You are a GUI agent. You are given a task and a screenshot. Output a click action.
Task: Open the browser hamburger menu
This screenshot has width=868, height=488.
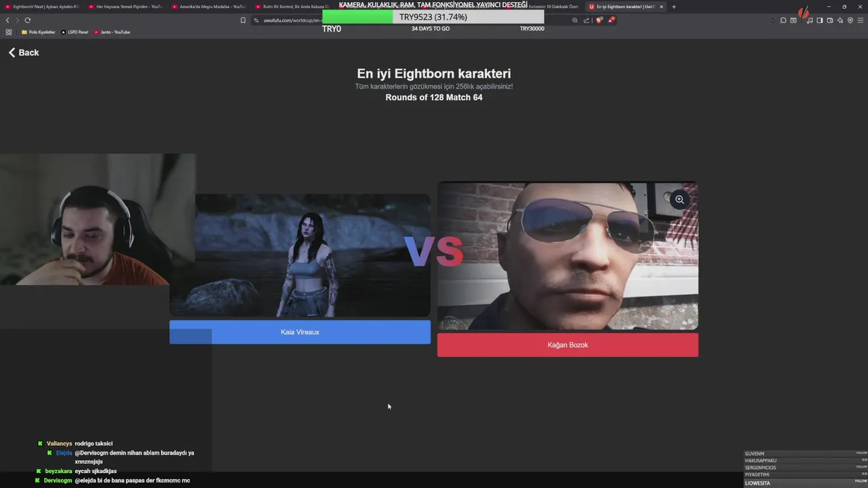click(x=861, y=20)
